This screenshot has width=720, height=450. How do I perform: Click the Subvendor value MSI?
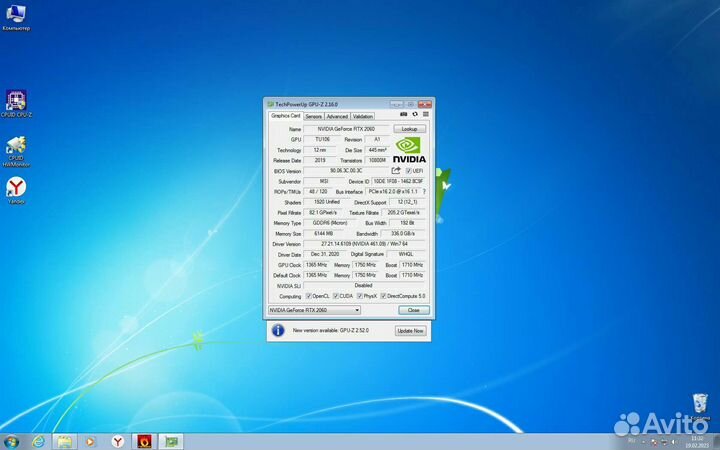pyautogui.click(x=324, y=181)
